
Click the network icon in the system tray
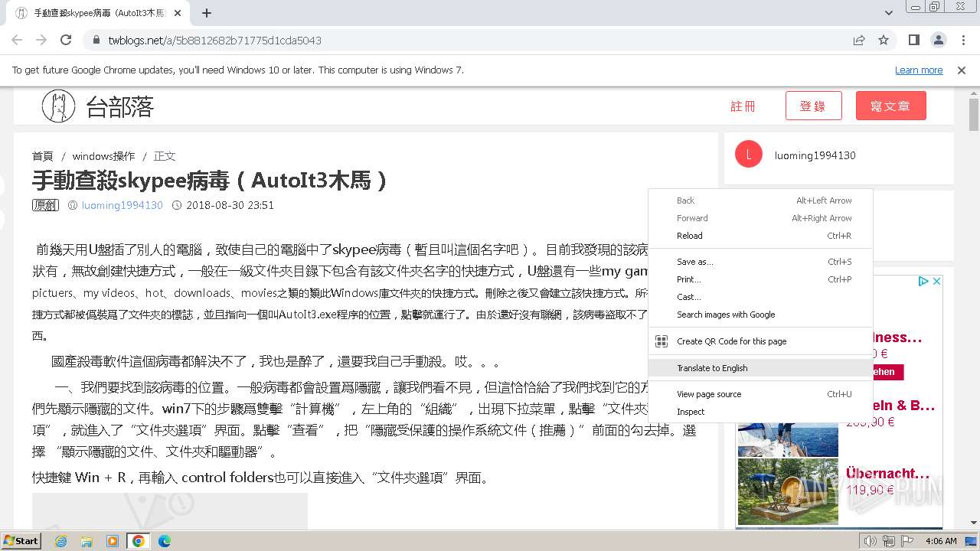click(x=890, y=541)
